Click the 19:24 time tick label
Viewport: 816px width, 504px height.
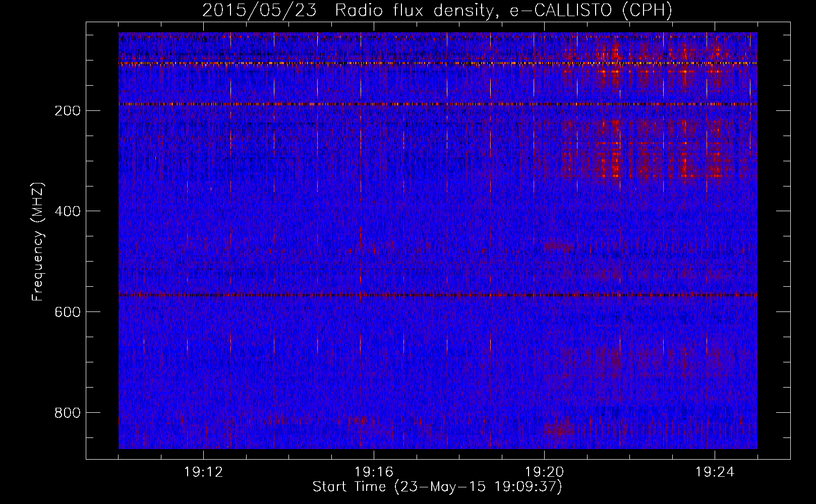click(x=715, y=472)
